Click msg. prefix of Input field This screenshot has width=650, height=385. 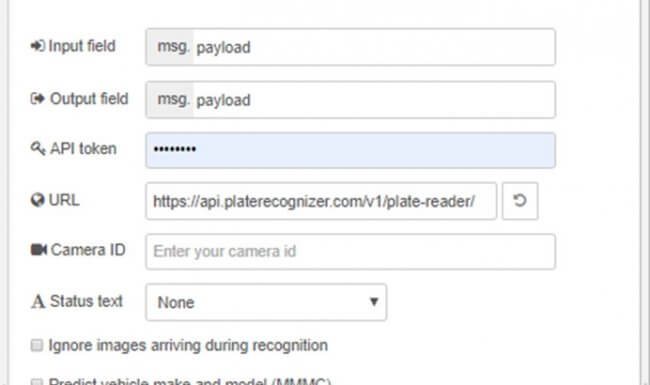(x=171, y=47)
